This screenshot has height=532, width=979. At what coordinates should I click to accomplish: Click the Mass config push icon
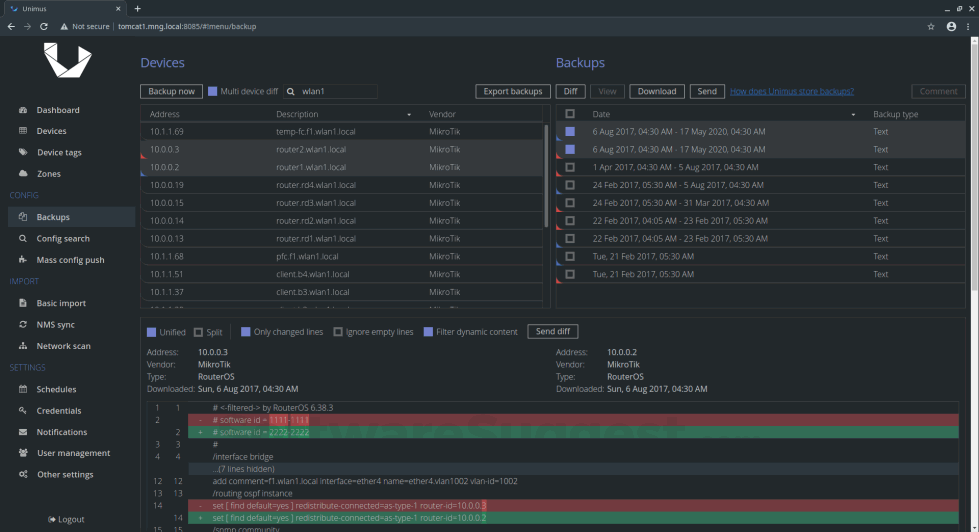click(23, 260)
